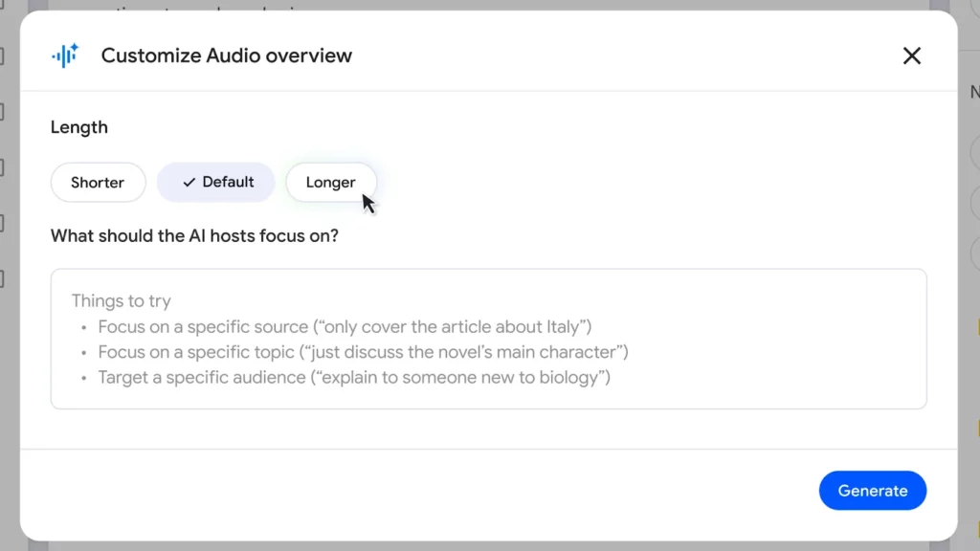Click the 'What should the AI hosts focus on?' label

coord(194,235)
